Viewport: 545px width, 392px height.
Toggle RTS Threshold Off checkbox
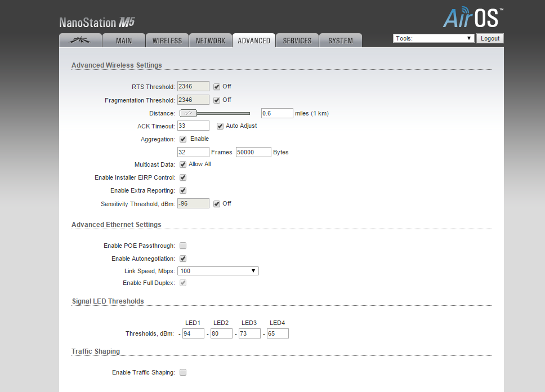(x=217, y=87)
